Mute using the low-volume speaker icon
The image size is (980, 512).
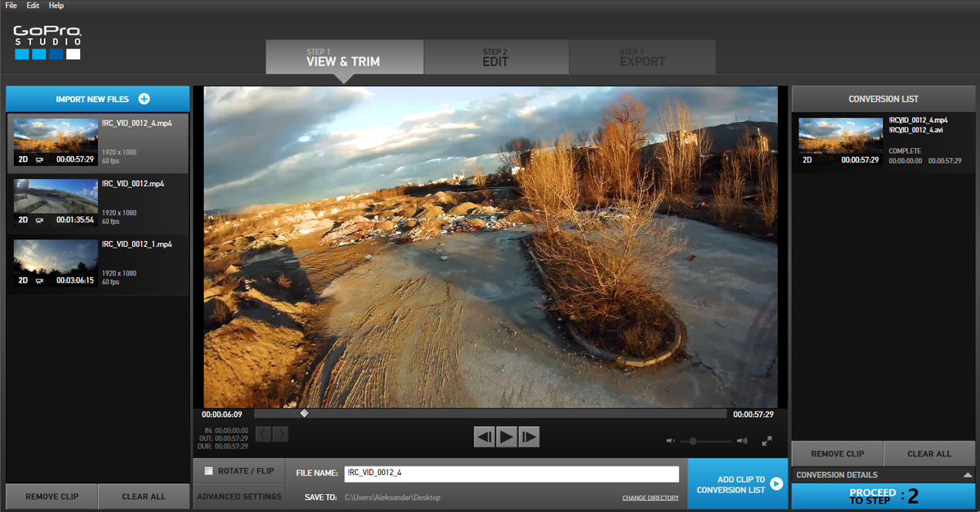(671, 441)
